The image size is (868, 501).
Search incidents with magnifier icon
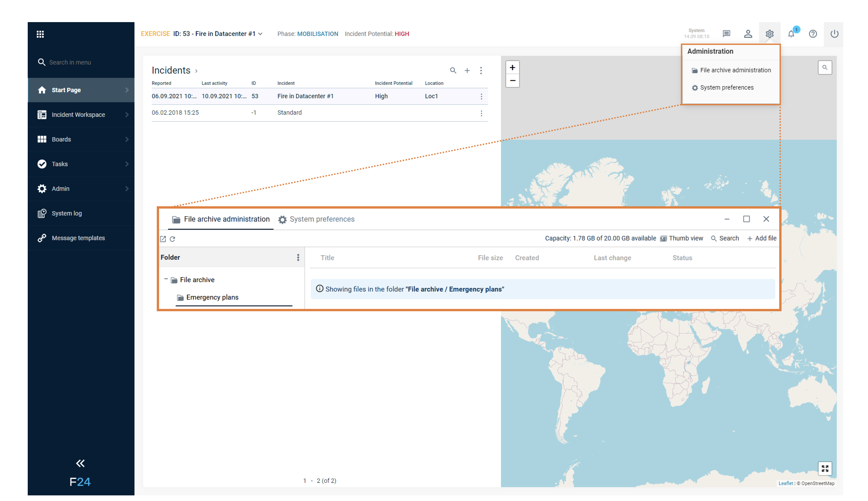click(x=453, y=71)
